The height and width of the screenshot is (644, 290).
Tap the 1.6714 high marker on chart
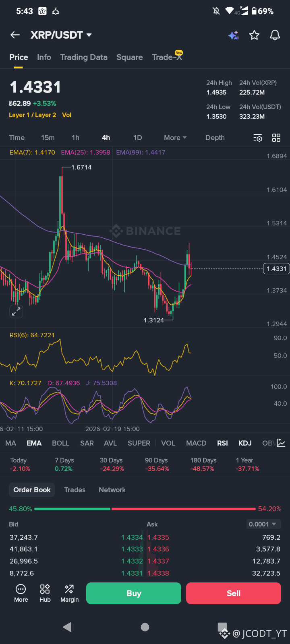click(x=81, y=167)
